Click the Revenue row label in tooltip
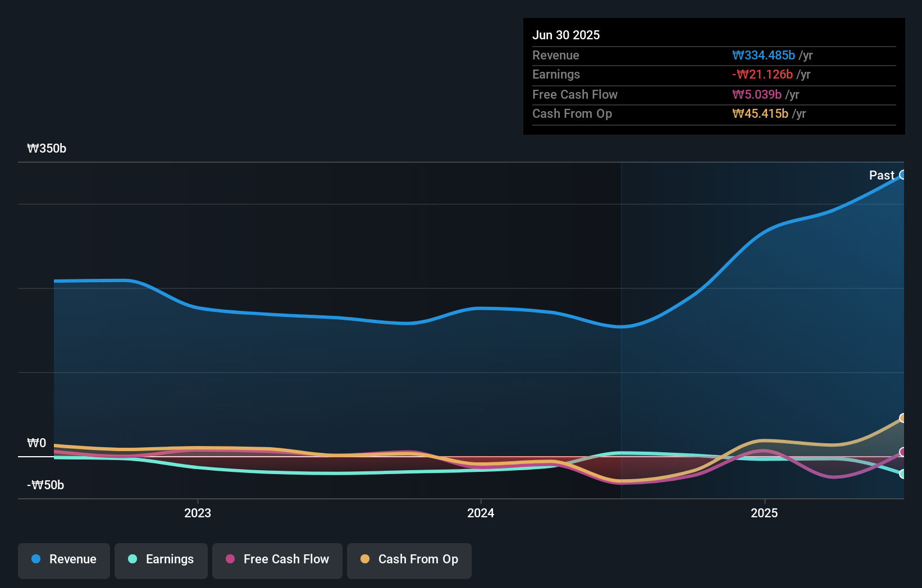 tap(556, 55)
